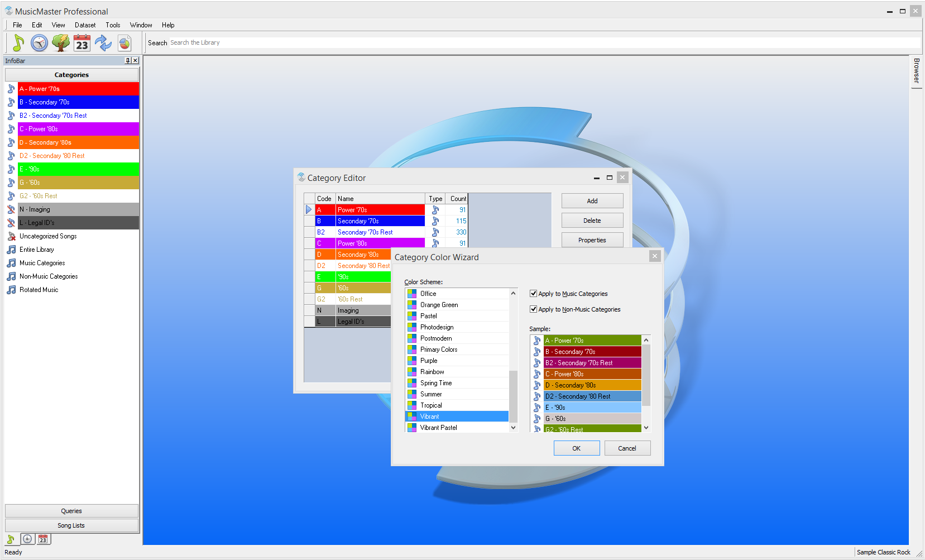Confirm the Color Wizard with OK
Image resolution: width=925 pixels, height=560 pixels.
(x=577, y=448)
